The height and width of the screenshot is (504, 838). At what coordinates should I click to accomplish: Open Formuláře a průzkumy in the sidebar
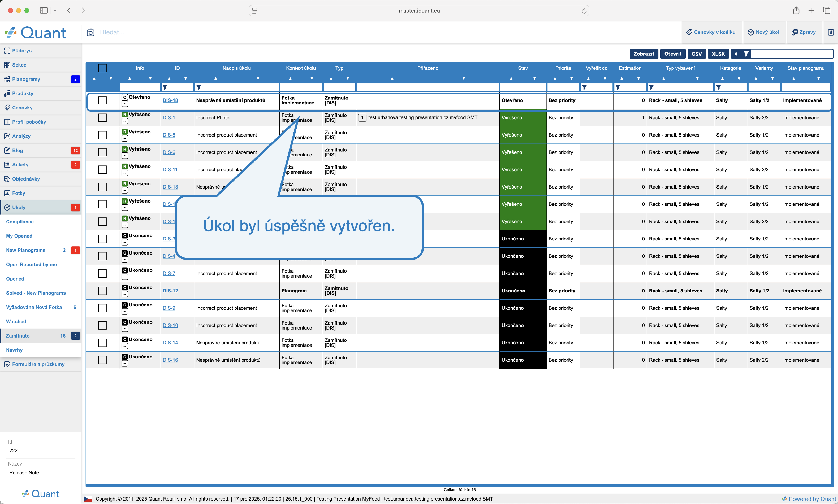(41, 365)
